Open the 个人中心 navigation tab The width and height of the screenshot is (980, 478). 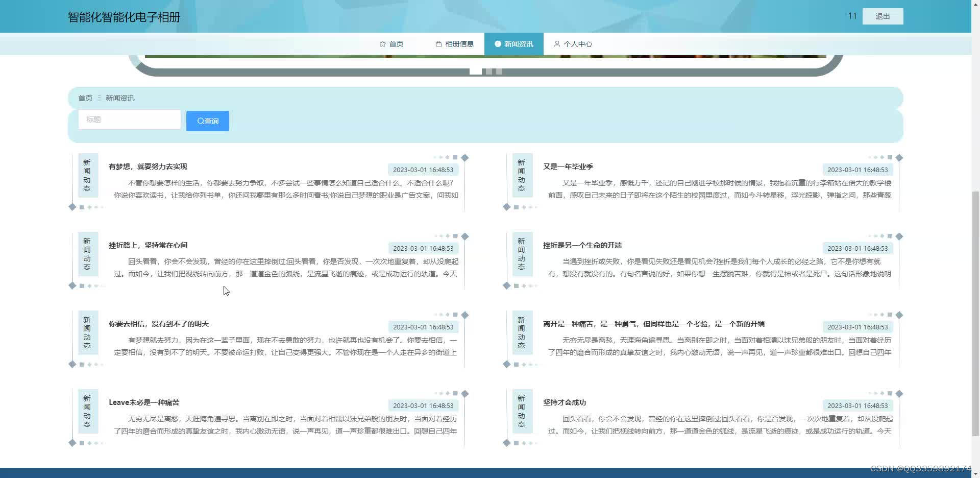573,44
